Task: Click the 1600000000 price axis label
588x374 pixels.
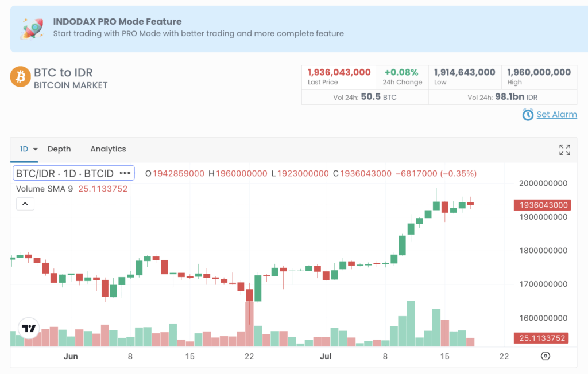Action: tap(543, 318)
